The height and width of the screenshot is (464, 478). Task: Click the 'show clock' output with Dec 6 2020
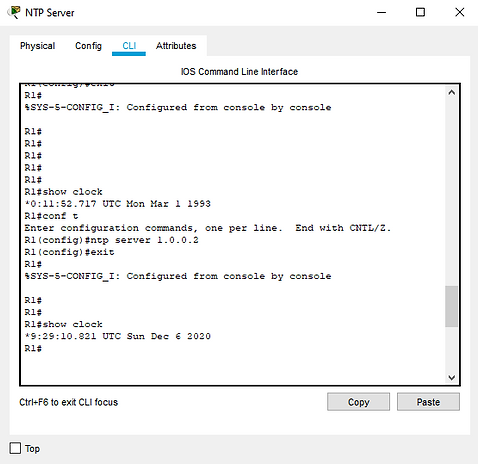coord(118,336)
